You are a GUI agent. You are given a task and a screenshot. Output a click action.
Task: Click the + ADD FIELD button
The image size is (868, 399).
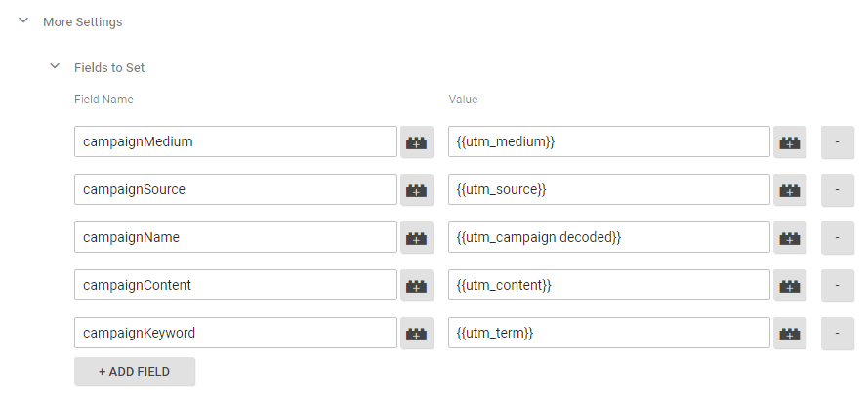point(135,372)
